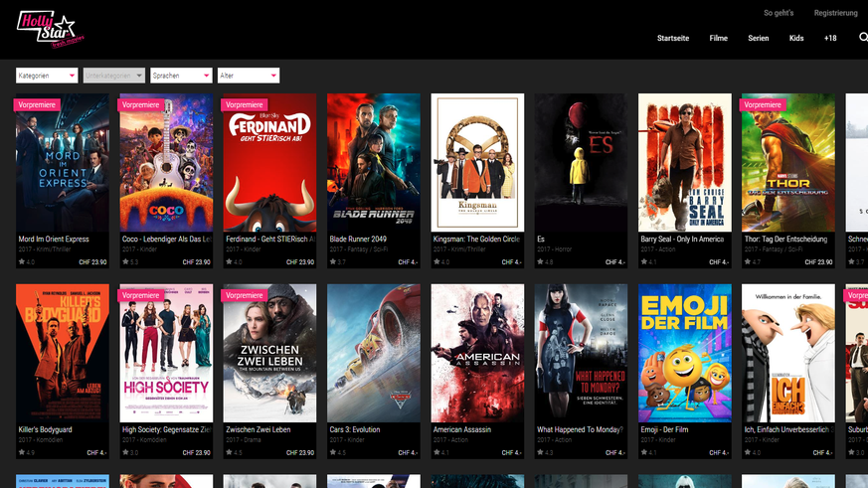Click the title 'Thor: Tag Der Entscheidung'

coord(786,239)
